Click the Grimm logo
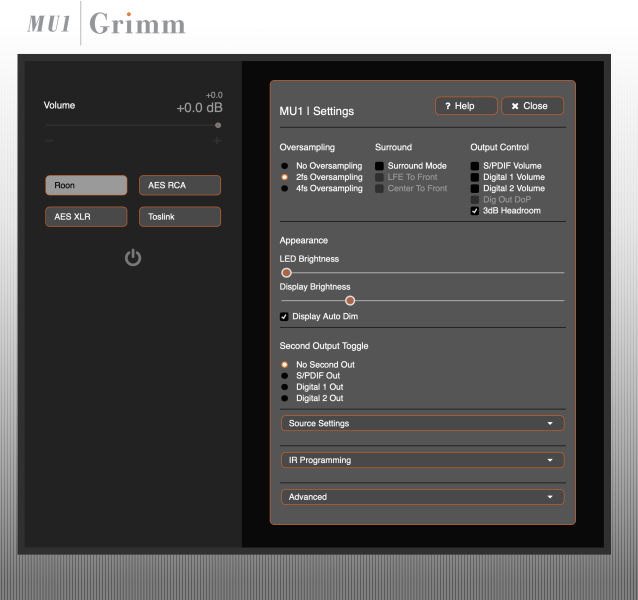Screen dimensions: 638x600 point(137,24)
